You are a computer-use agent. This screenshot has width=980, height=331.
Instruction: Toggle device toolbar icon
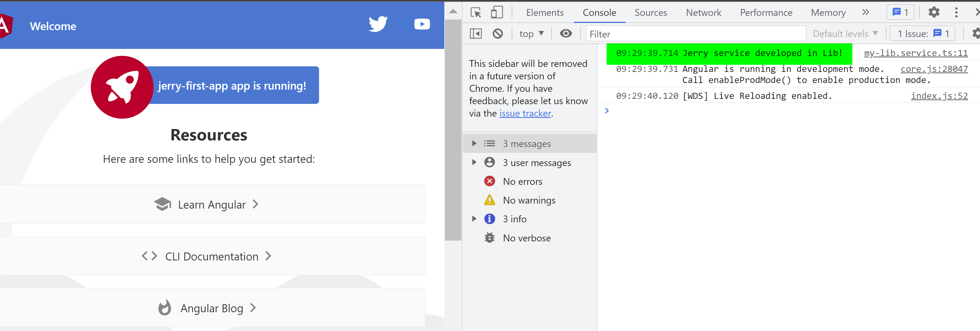point(496,12)
